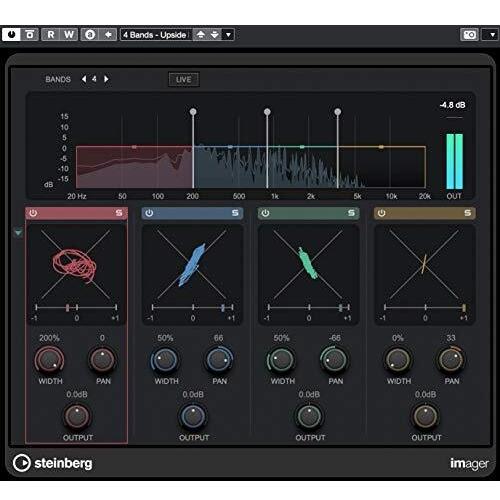Solo the blue band with its S button

(235, 213)
